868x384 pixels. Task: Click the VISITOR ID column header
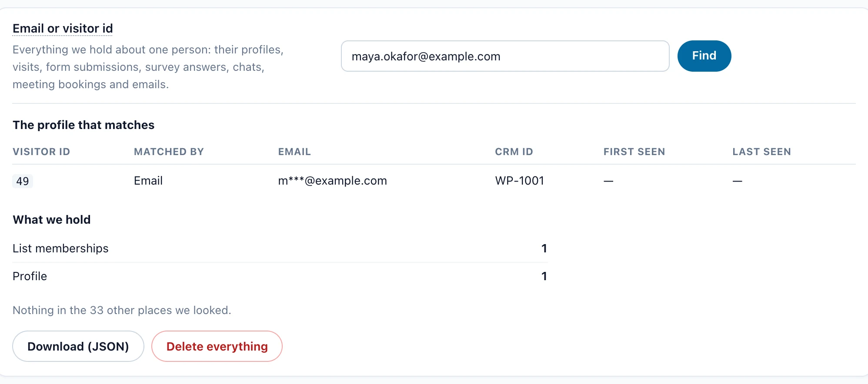click(x=41, y=152)
